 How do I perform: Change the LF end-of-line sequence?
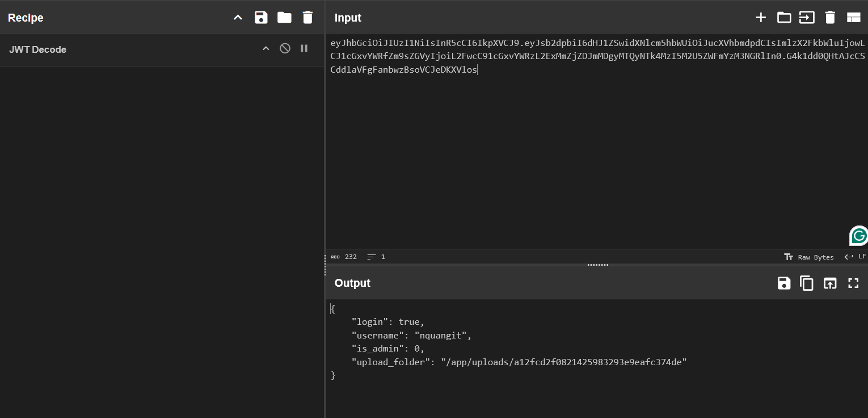(x=855, y=257)
